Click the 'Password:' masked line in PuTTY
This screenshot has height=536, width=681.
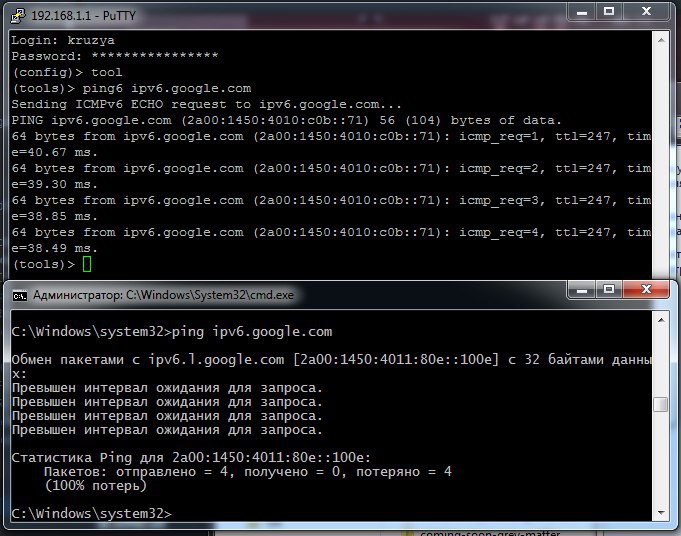click(x=115, y=56)
